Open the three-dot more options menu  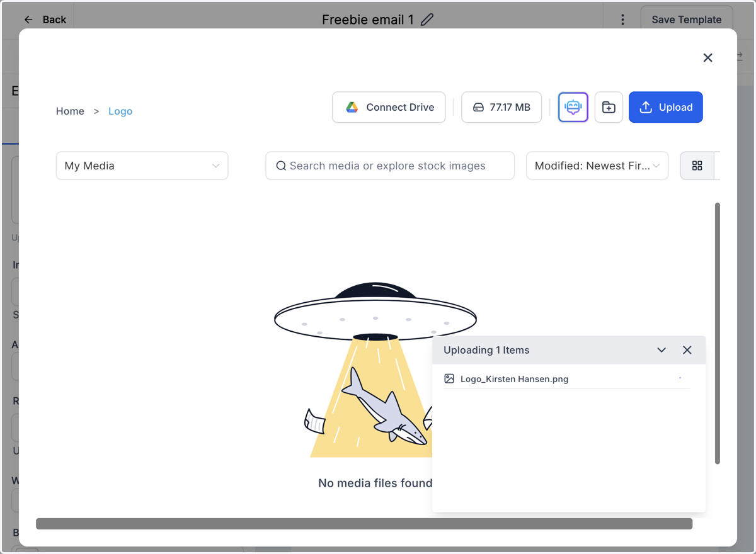622,20
